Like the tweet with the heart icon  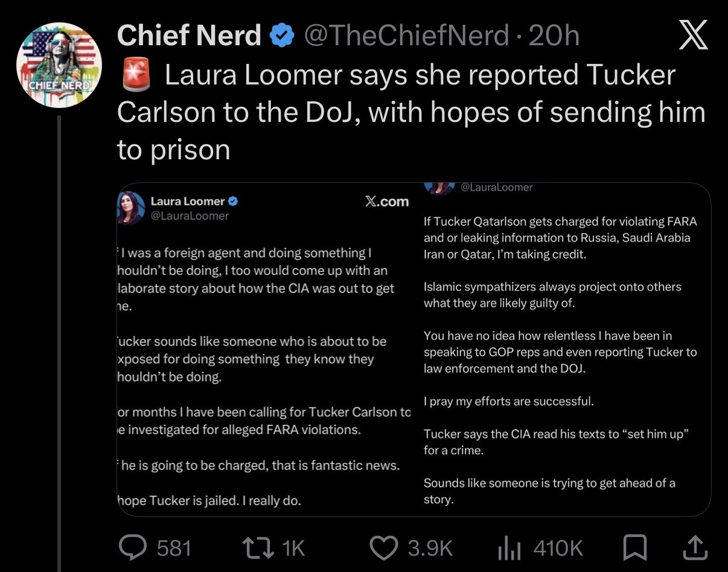pos(385,547)
